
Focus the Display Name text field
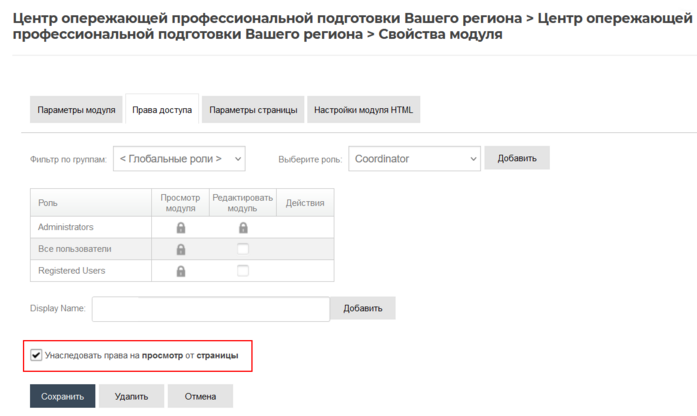211,309
